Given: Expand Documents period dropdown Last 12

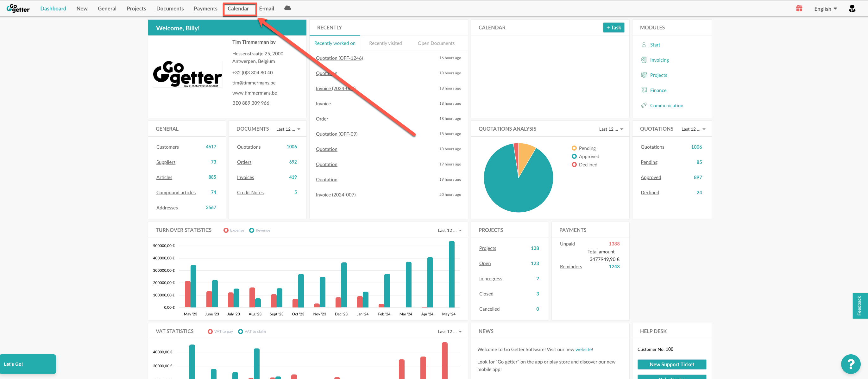Looking at the screenshot, I should [288, 129].
